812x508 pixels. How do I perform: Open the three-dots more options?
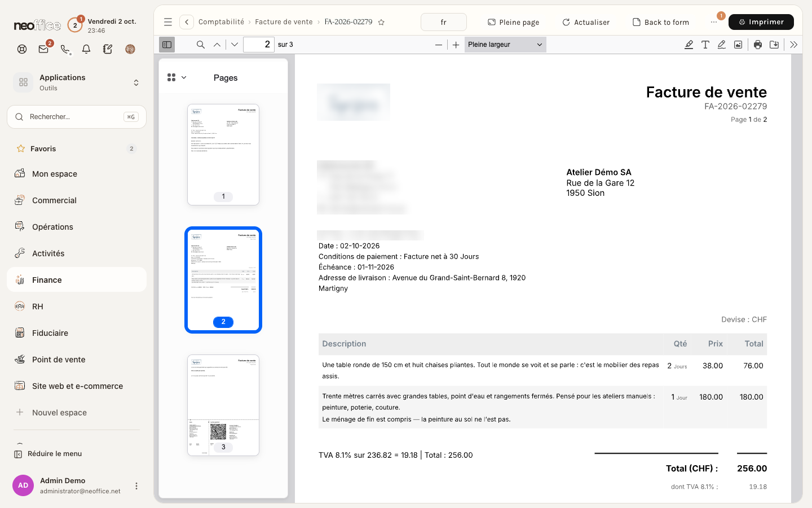pyautogui.click(x=714, y=22)
